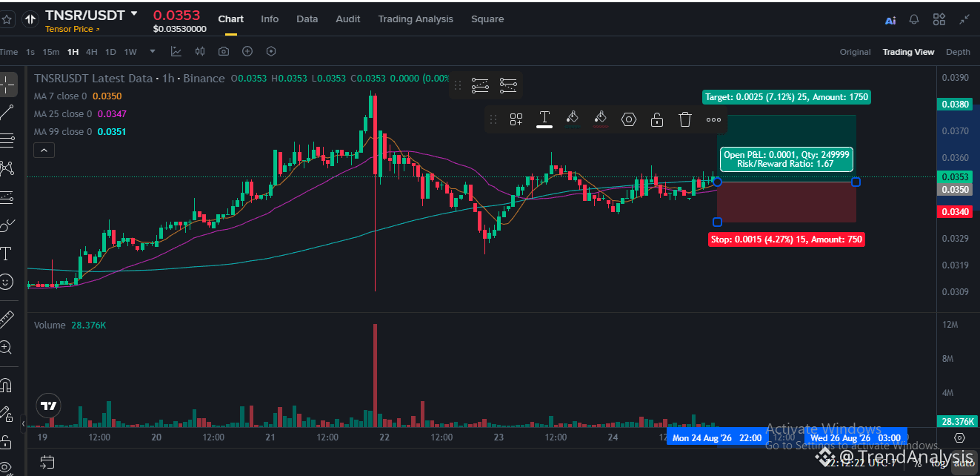Select the trend line drawing tool

[x=7, y=113]
